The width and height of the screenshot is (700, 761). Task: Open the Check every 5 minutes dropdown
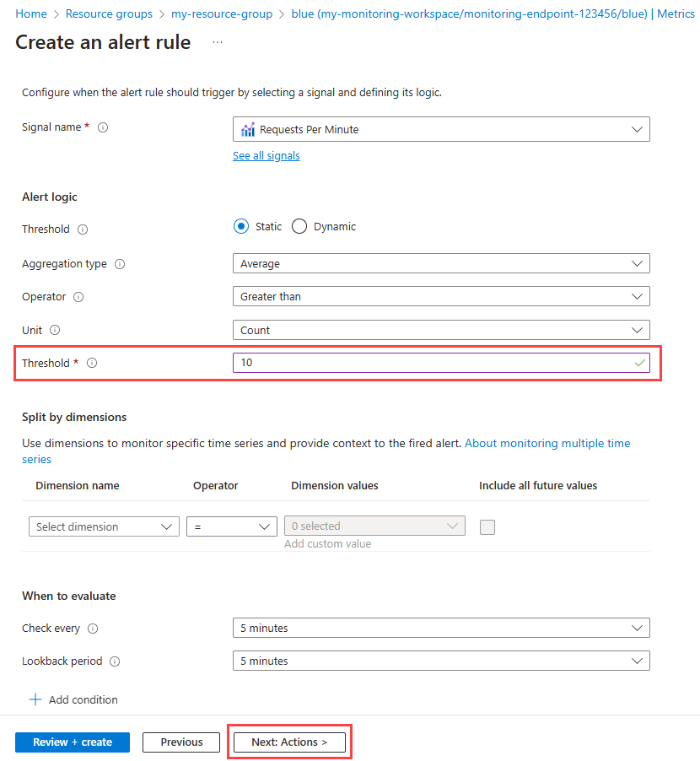coord(440,629)
